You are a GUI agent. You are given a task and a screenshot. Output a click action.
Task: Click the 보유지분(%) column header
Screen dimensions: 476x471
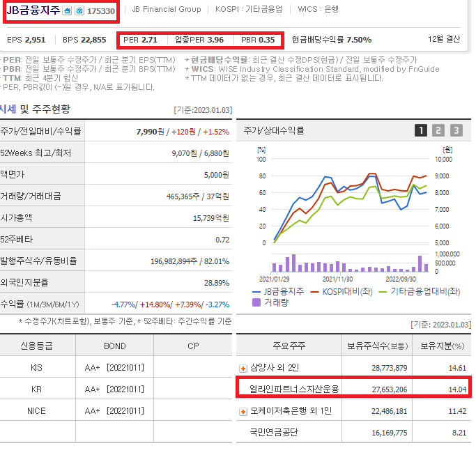[443, 346]
